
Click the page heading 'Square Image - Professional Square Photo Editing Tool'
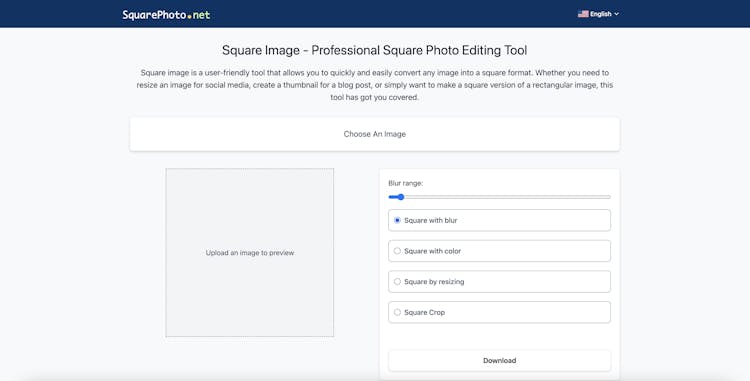click(375, 50)
